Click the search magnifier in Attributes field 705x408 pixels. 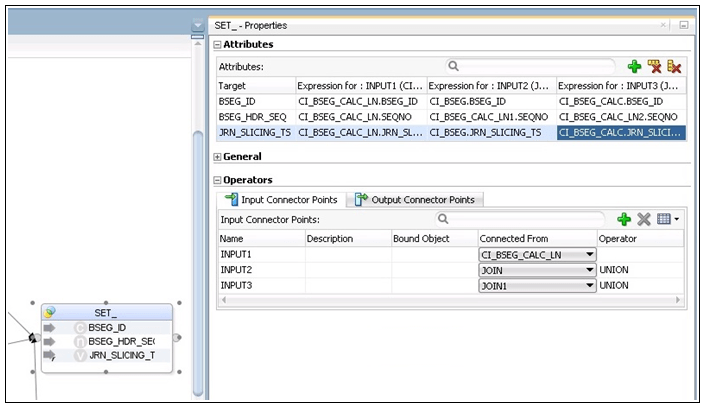(453, 67)
